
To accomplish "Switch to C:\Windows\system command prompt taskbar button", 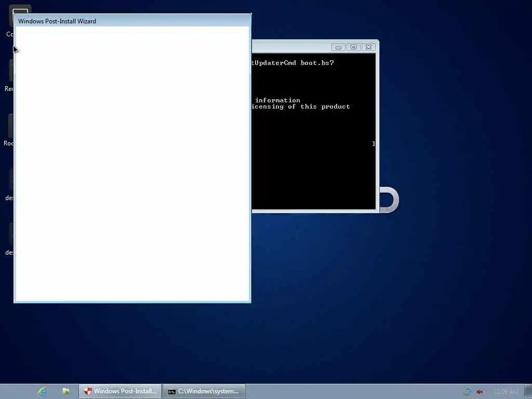I will [204, 391].
